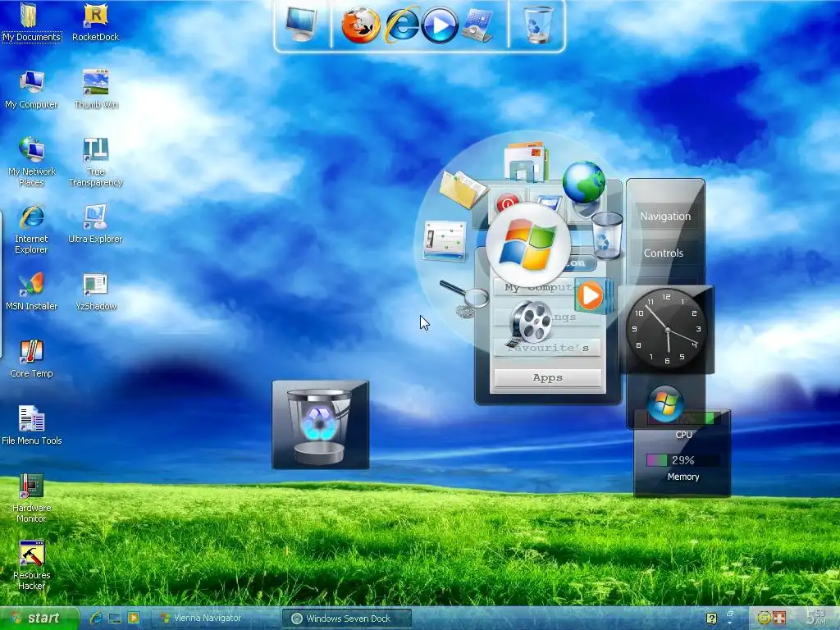Click question mark tray icon
Viewport: 840px width, 630px height.
point(711,619)
